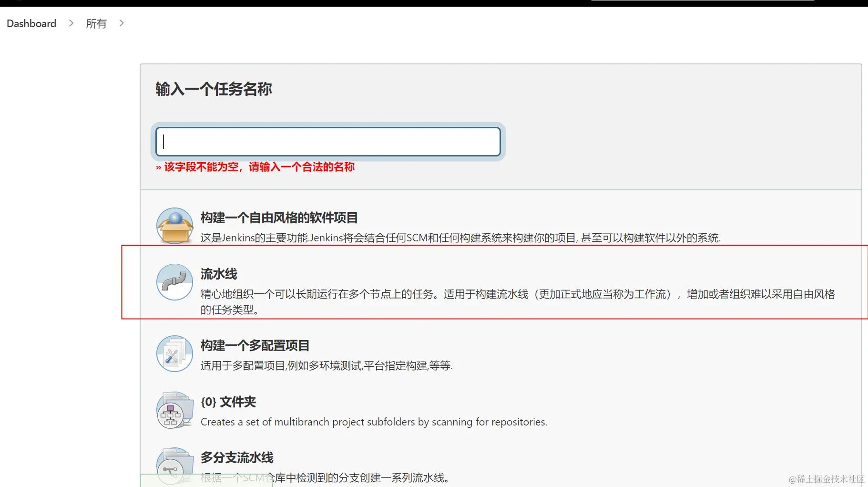Click the freestyle project description starting 这是Jenkins的主要功能
This screenshot has width=868, height=487.
(x=460, y=238)
